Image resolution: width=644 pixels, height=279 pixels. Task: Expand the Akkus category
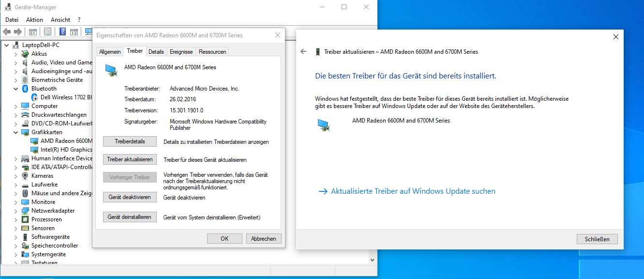(15, 54)
